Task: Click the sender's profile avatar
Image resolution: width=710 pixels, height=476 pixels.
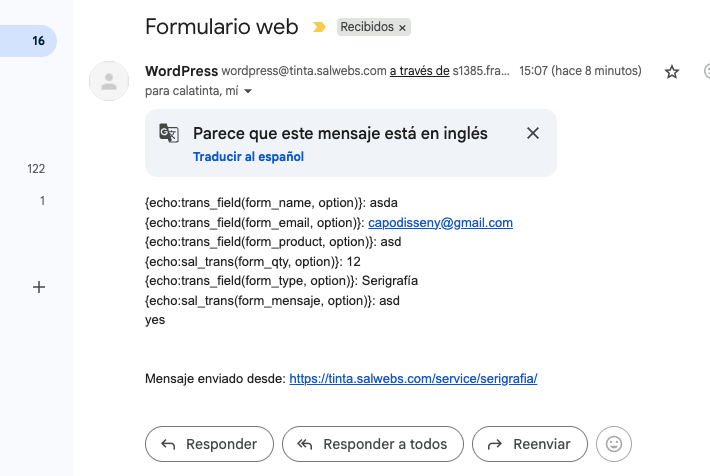Action: (x=109, y=81)
